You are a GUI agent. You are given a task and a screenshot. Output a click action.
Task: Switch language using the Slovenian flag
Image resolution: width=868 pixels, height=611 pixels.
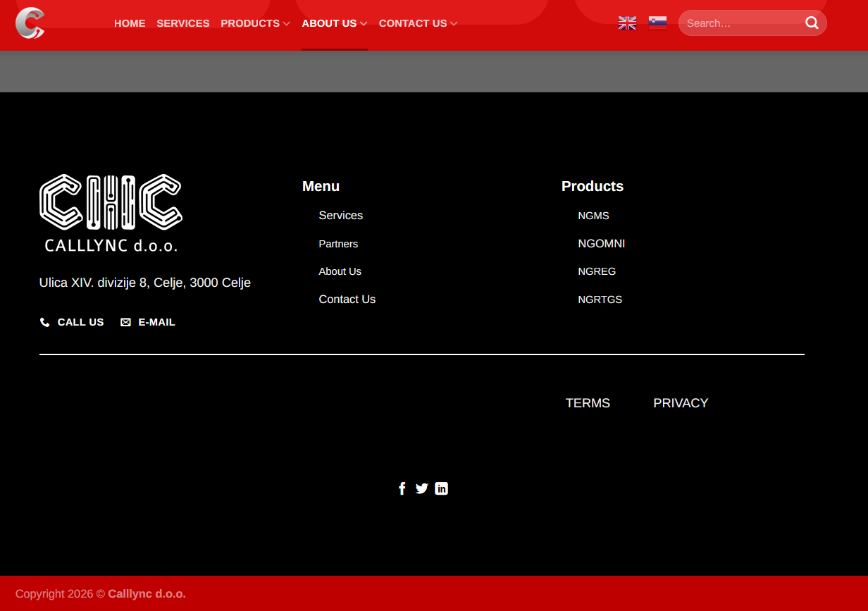click(x=657, y=23)
